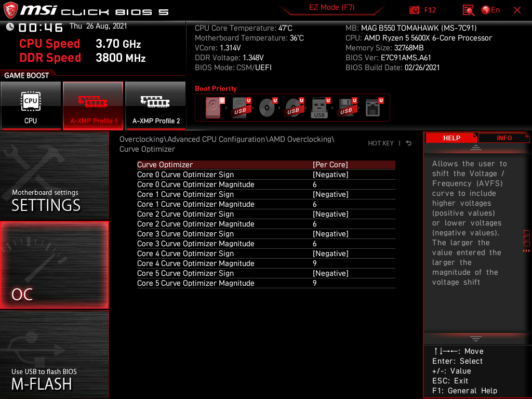This screenshot has width=532, height=399.
Task: Click the F12 screenshot camera icon
Action: (x=414, y=10)
